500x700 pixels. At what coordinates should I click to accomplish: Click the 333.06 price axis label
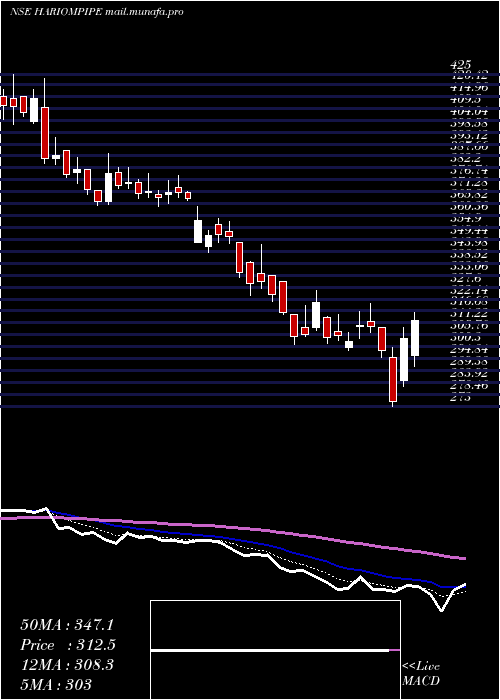pos(469,267)
